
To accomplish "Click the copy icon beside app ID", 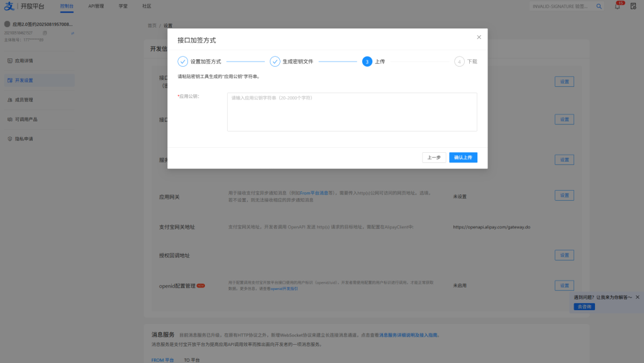I will [46, 33].
